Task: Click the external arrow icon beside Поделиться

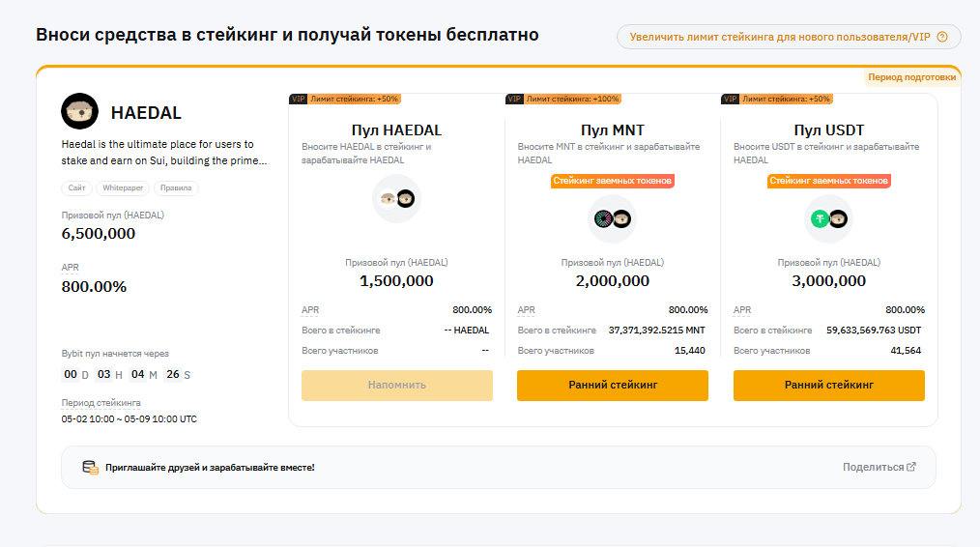Action: (911, 467)
